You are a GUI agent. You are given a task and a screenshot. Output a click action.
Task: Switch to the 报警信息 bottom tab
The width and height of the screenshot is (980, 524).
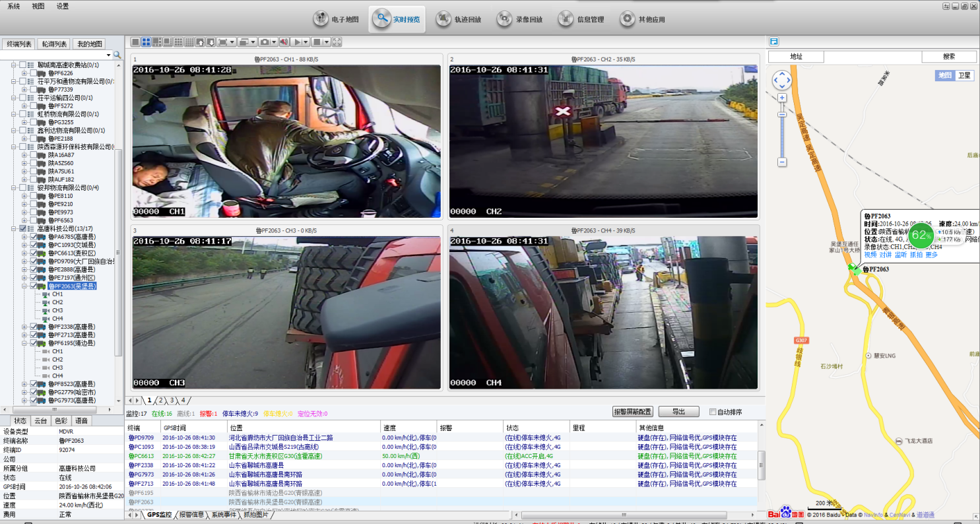pyautogui.click(x=192, y=515)
